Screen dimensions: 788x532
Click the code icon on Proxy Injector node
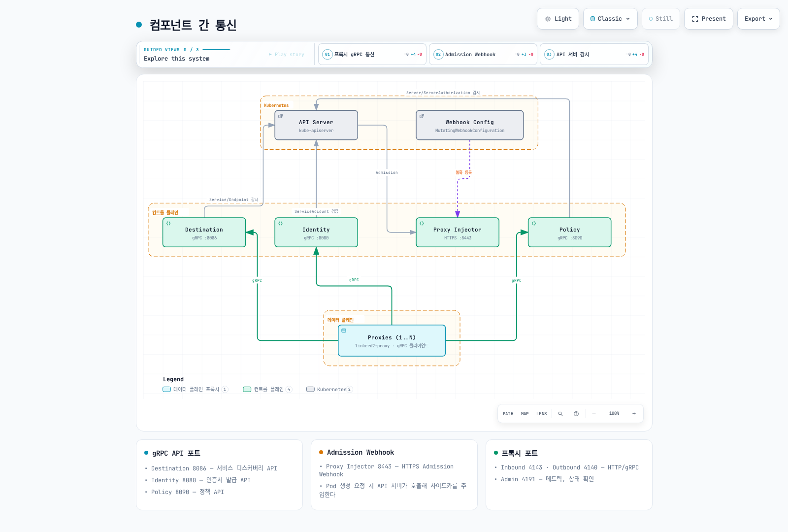422,224
